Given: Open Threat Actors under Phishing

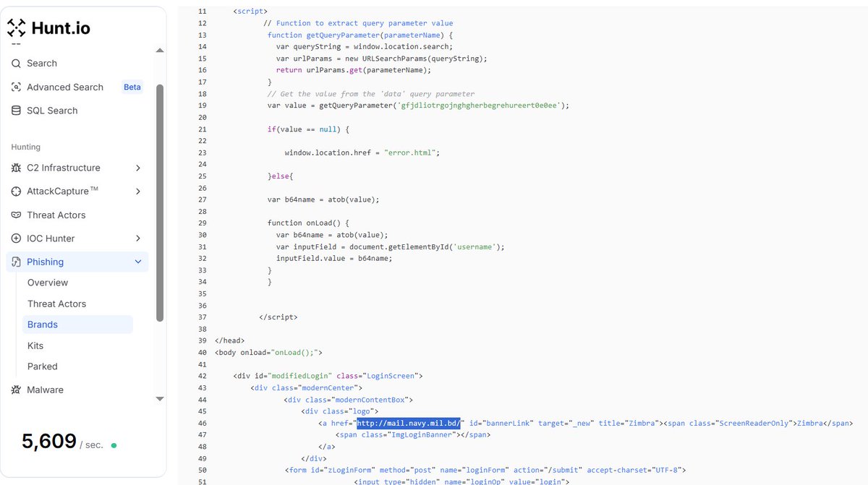Looking at the screenshot, I should pos(56,304).
